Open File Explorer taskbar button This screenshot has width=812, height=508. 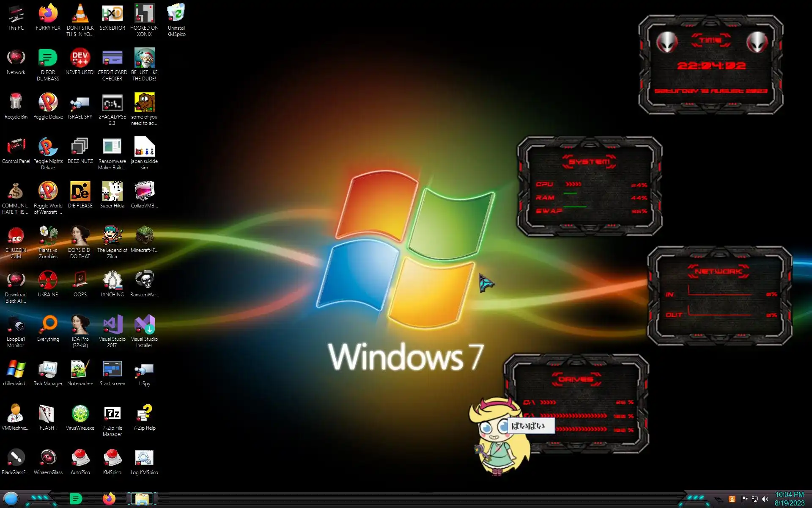coord(142,499)
